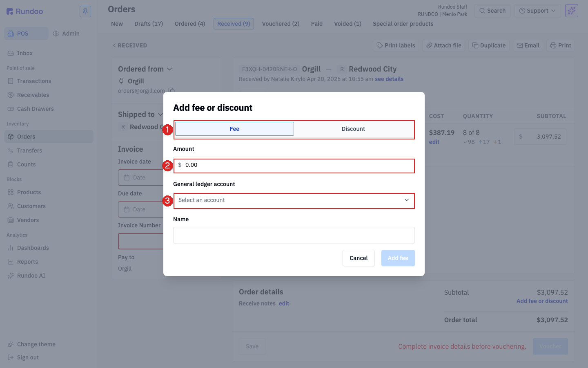This screenshot has width=588, height=368.
Task: Open Transfers page
Action: pyautogui.click(x=49, y=150)
